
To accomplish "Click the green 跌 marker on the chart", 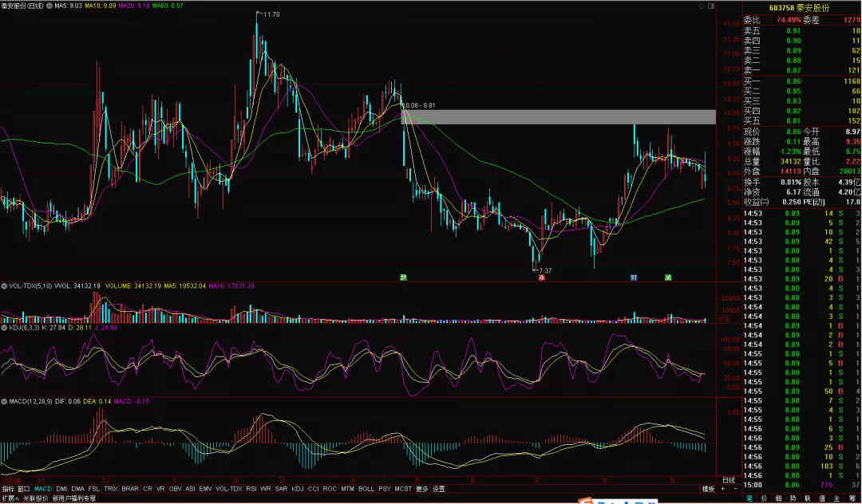I will pos(403,278).
